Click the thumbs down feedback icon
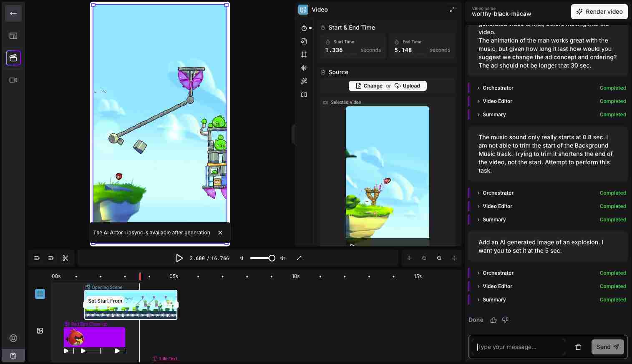 (505, 320)
